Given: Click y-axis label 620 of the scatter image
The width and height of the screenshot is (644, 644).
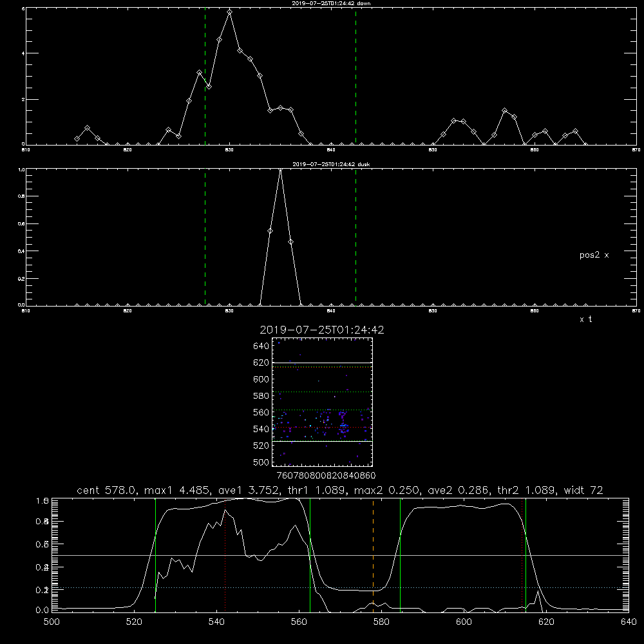Looking at the screenshot, I should tap(261, 363).
